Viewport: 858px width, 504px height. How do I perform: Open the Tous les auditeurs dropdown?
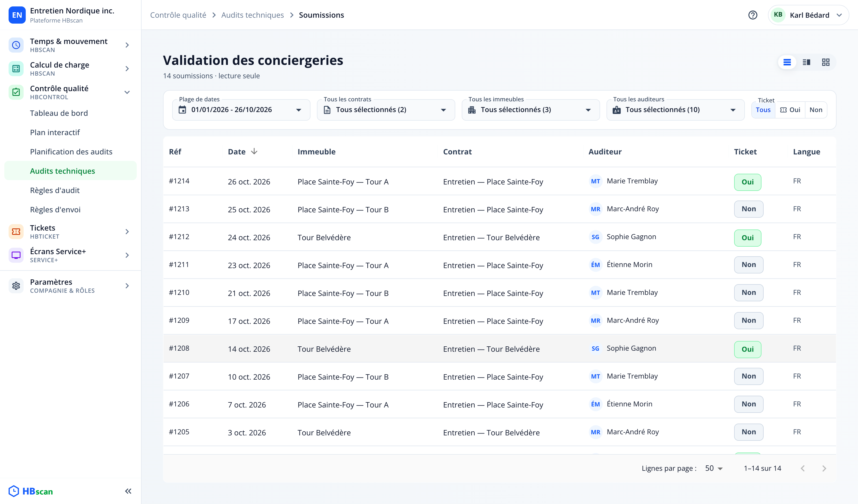pyautogui.click(x=675, y=110)
